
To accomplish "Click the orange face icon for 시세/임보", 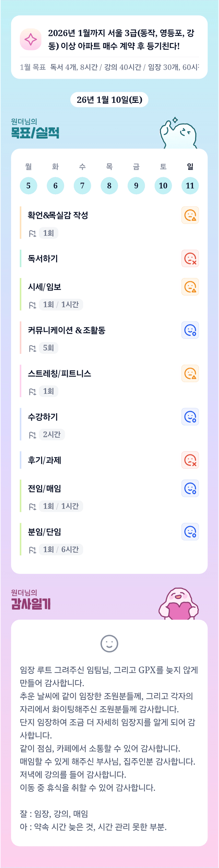I will [x=190, y=287].
